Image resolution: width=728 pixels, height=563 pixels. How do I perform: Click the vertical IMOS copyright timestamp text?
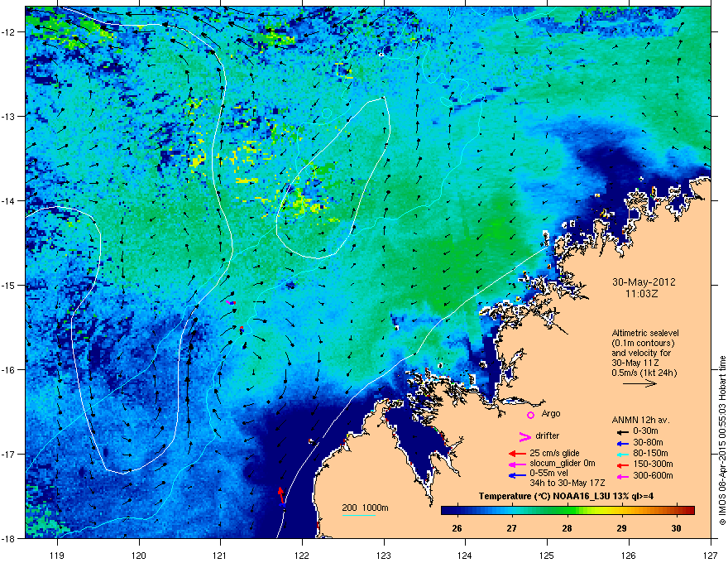pyautogui.click(x=722, y=440)
